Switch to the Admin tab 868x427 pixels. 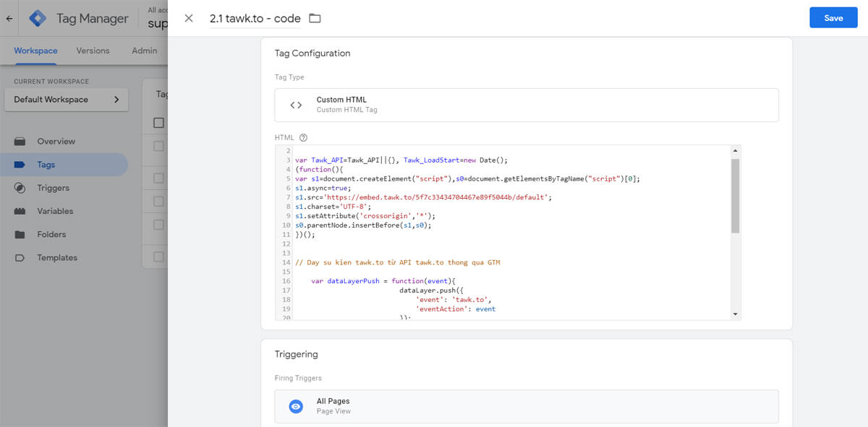[145, 51]
